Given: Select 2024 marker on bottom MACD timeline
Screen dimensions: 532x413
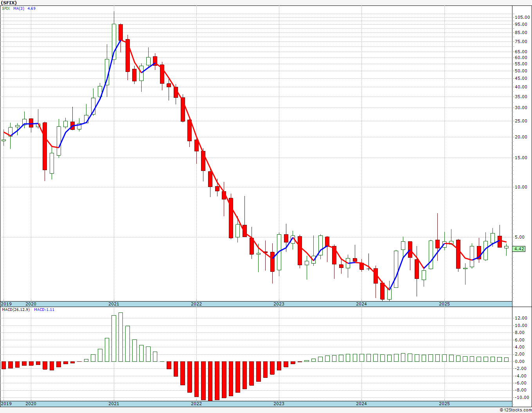Looking at the screenshot, I should pyautogui.click(x=361, y=404).
